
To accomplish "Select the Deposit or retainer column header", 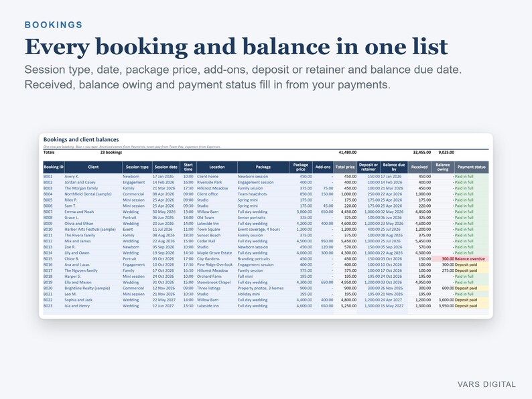I will (369, 167).
